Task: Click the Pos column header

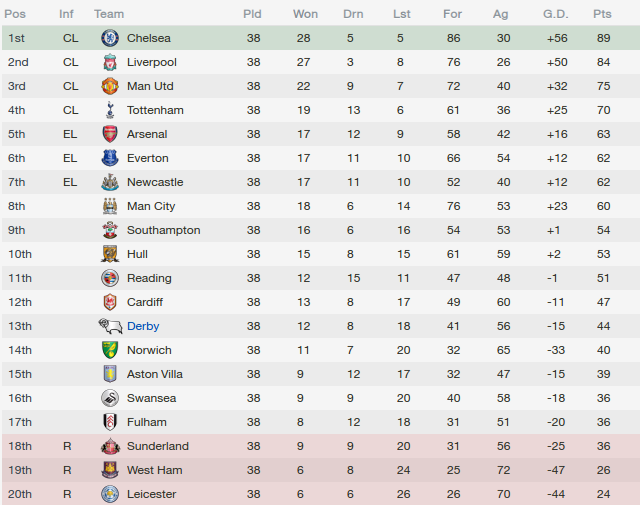Action: [15, 14]
